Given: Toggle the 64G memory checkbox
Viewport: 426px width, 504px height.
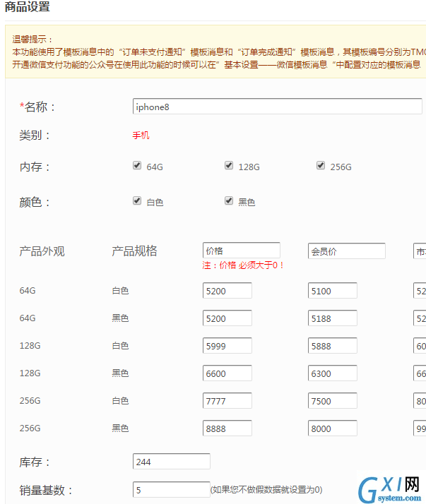Looking at the screenshot, I should 137,166.
